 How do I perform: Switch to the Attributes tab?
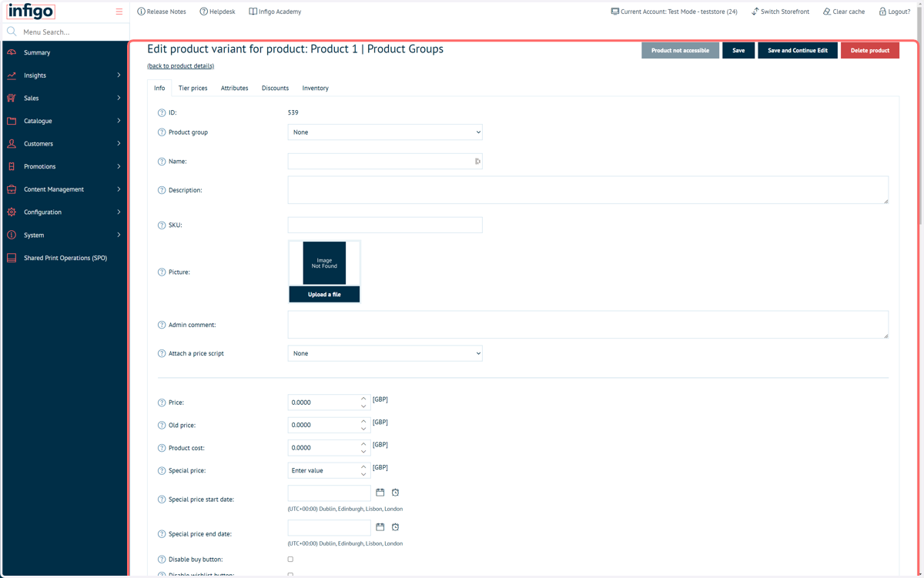[234, 88]
